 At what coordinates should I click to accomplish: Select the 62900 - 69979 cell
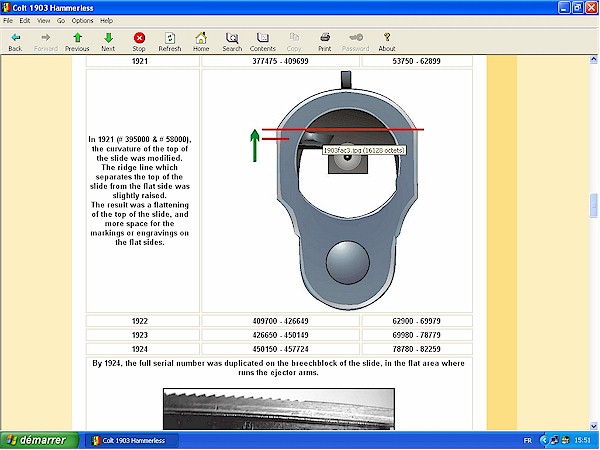[417, 321]
